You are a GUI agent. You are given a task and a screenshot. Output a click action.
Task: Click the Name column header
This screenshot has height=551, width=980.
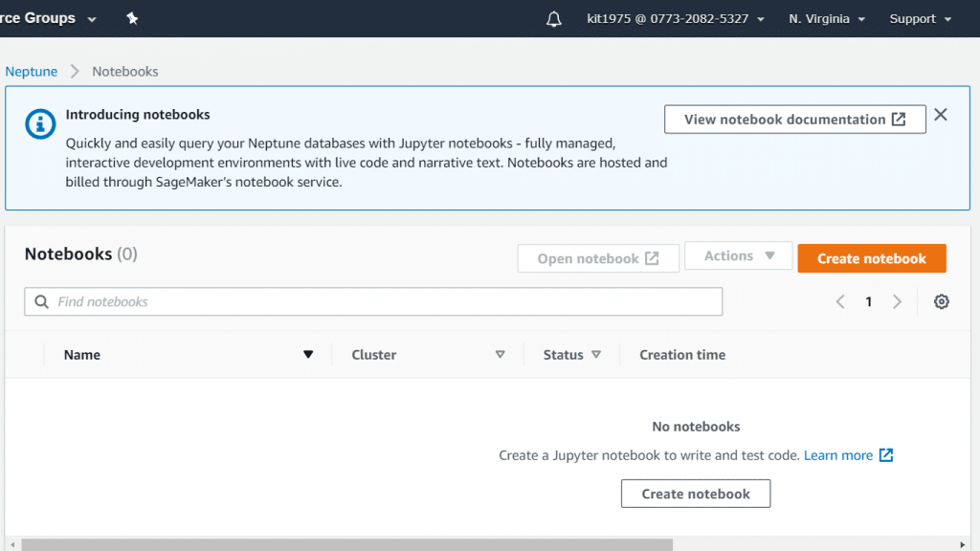click(x=82, y=354)
